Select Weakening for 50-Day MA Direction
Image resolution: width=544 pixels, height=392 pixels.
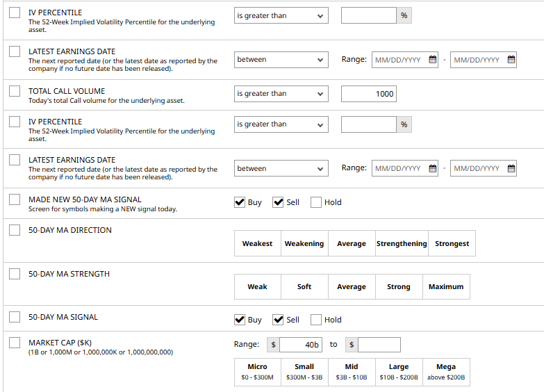[304, 243]
